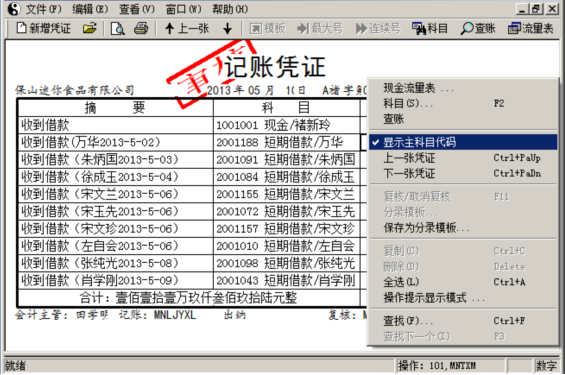Click summary cell 收到借款（左自会2013-5-06）

pyautogui.click(x=116, y=246)
